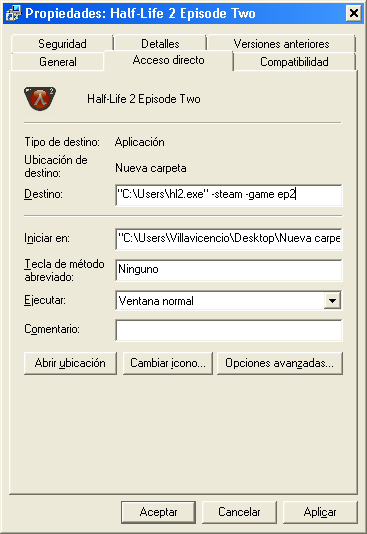Viewport: 367px width, 534px height.
Task: Switch to the Seguridad tab
Action: (62, 43)
